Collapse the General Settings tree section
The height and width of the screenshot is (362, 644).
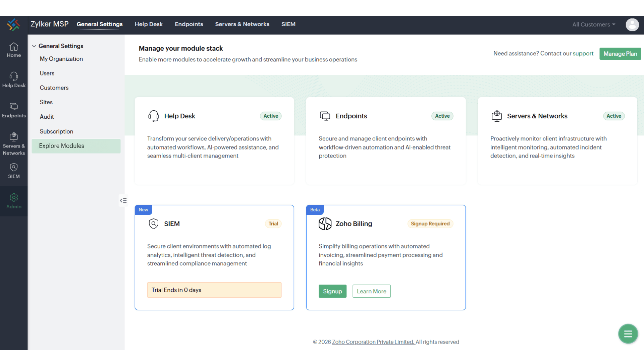(34, 46)
